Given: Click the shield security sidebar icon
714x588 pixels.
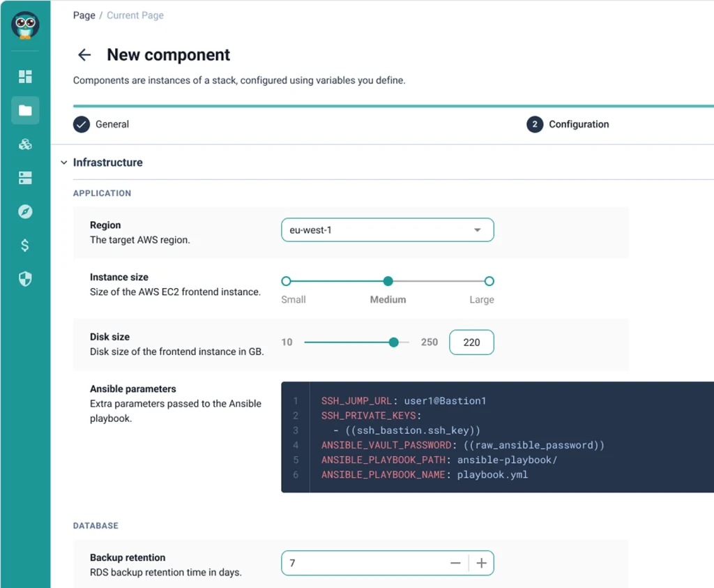Looking at the screenshot, I should [25, 279].
